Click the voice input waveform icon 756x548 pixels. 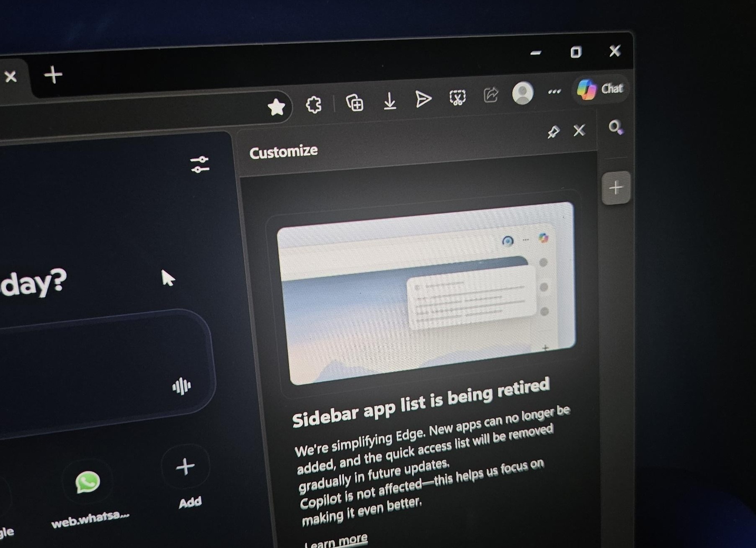pyautogui.click(x=182, y=386)
